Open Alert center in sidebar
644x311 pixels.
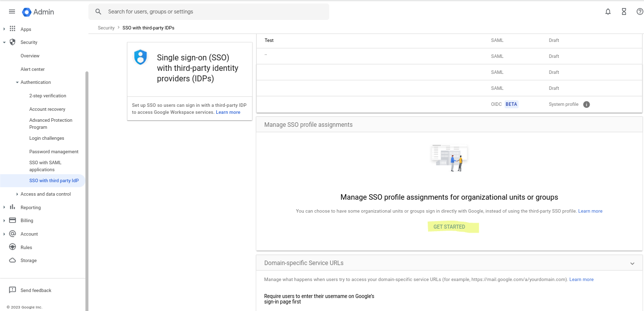32,69
